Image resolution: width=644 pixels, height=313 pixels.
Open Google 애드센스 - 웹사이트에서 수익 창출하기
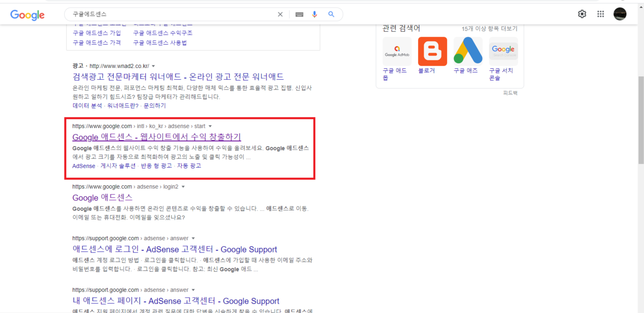(157, 137)
